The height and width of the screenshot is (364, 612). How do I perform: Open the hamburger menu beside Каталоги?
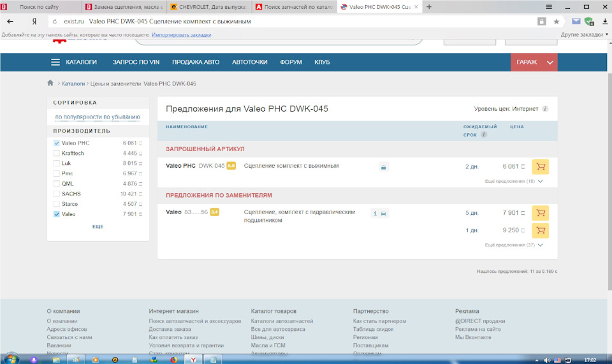(55, 62)
